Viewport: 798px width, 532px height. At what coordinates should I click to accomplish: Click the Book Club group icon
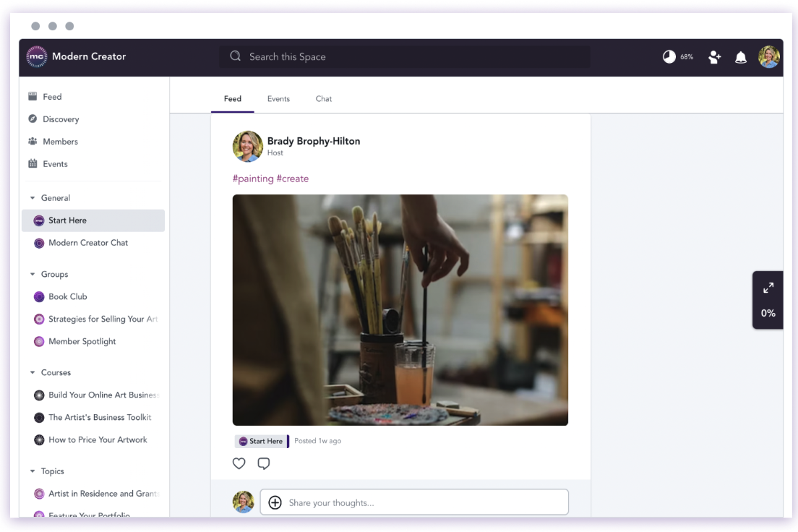tap(39, 296)
